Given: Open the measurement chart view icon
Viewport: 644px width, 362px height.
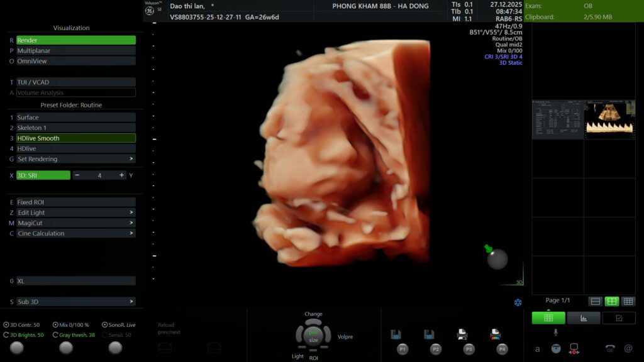Looking at the screenshot, I should coord(584,318).
